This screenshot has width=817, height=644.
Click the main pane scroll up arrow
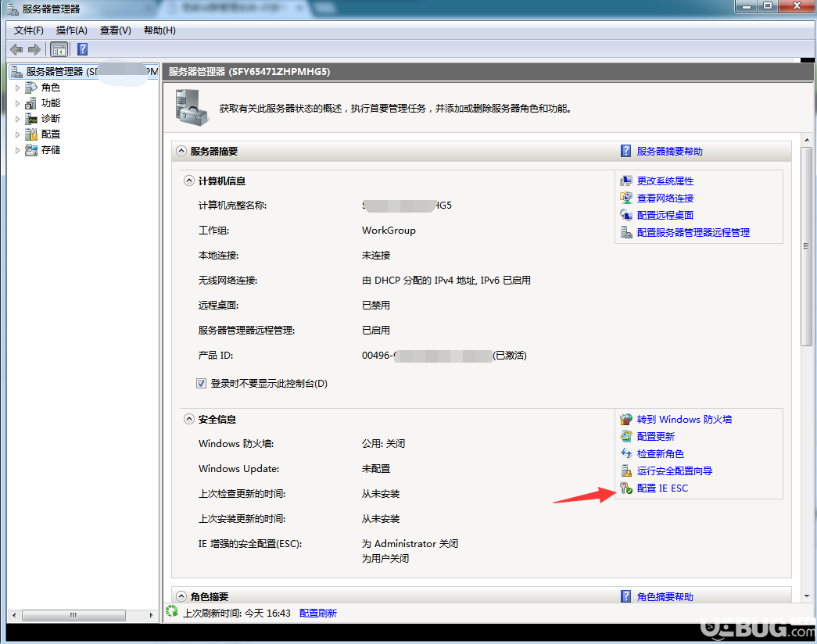[807, 140]
